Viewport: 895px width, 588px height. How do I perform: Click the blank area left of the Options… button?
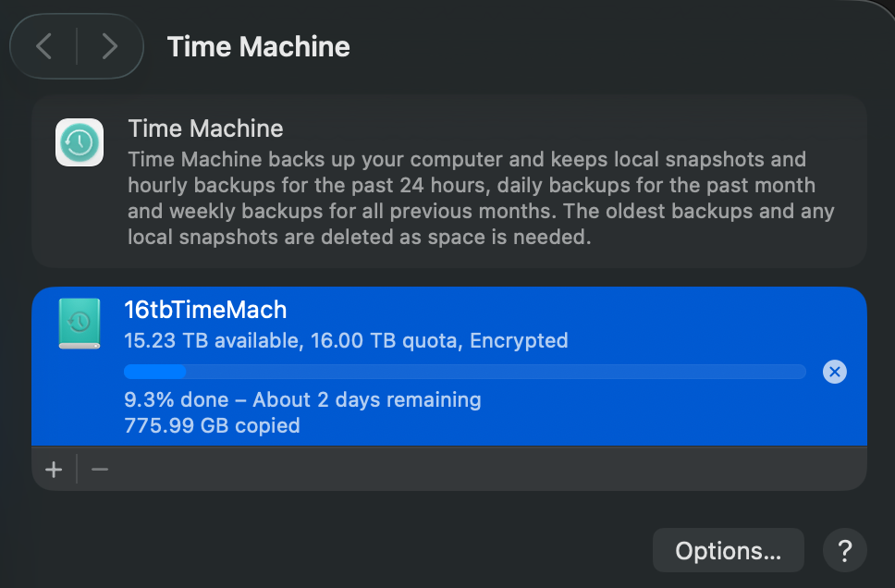coord(370,551)
